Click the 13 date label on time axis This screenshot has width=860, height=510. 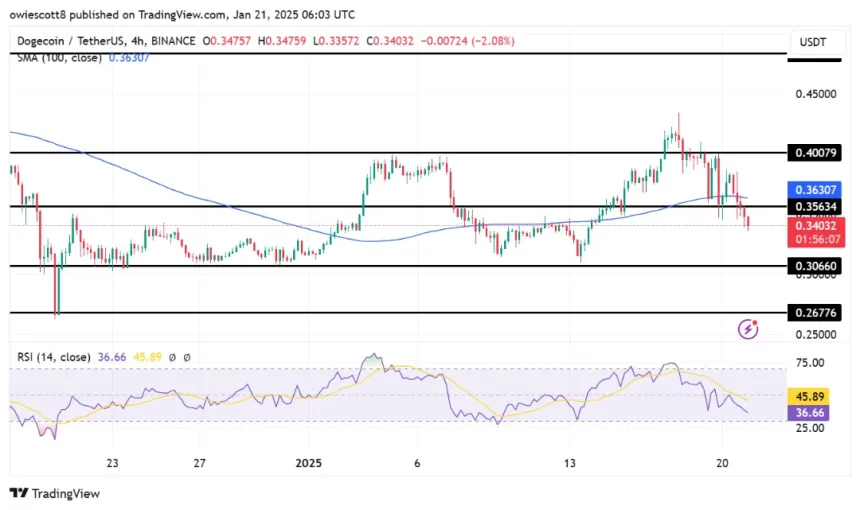pyautogui.click(x=571, y=463)
